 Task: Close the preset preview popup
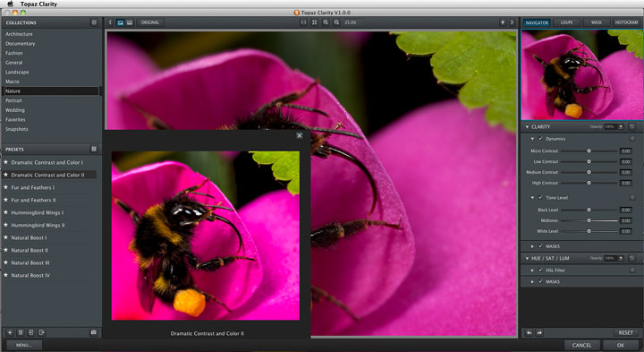pos(300,135)
